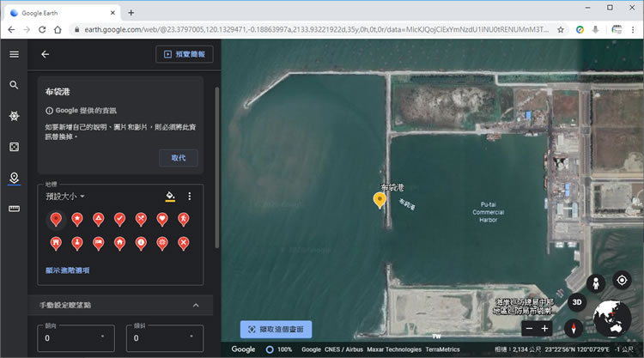This screenshot has height=358, width=644.
Task: Click the 取代 replace button
Action: pyautogui.click(x=179, y=158)
